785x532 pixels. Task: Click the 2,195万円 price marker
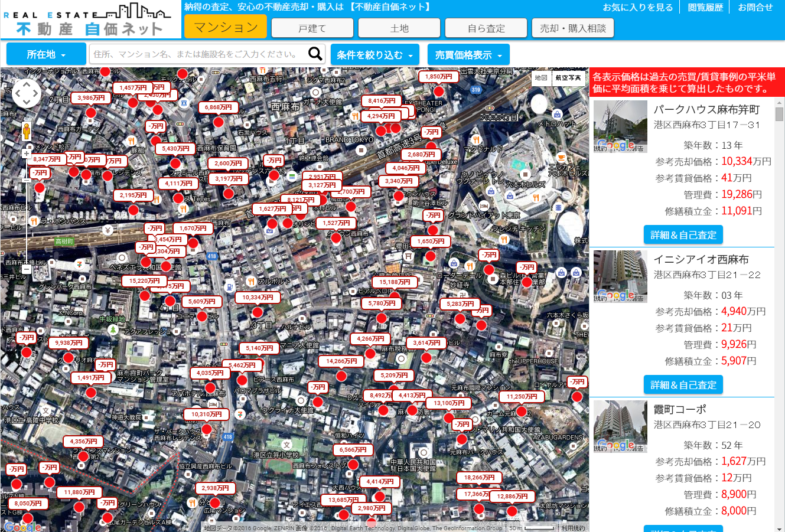click(x=133, y=195)
